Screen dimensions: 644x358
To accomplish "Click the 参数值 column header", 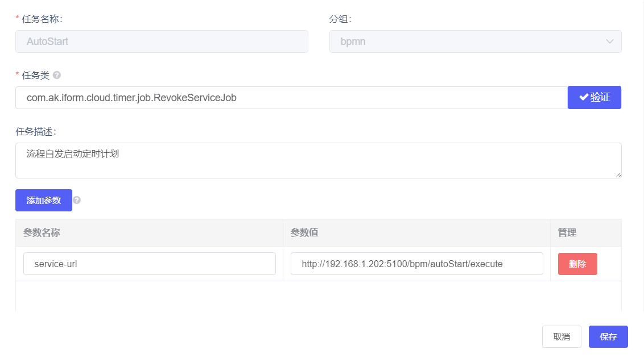I will pos(304,232).
